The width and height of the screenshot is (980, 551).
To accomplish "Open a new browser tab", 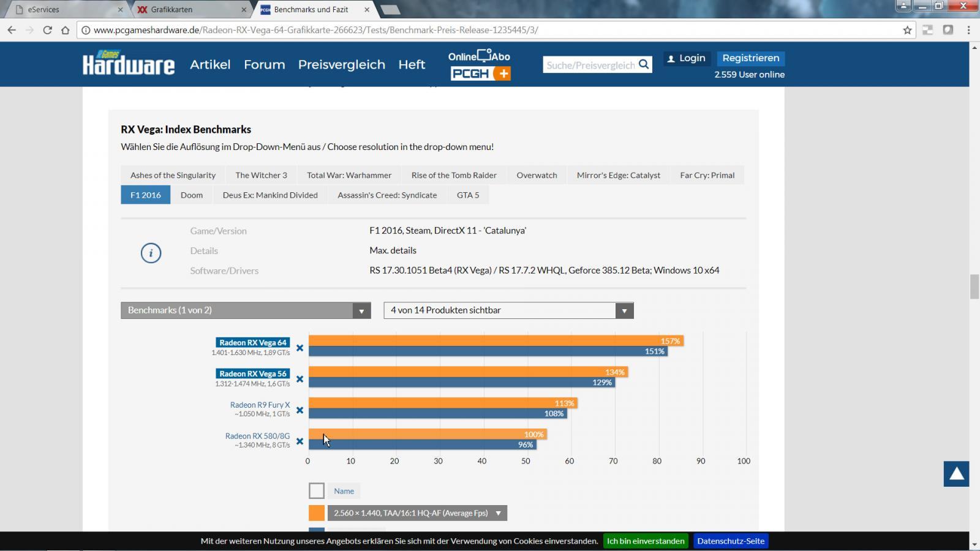I will pyautogui.click(x=390, y=10).
